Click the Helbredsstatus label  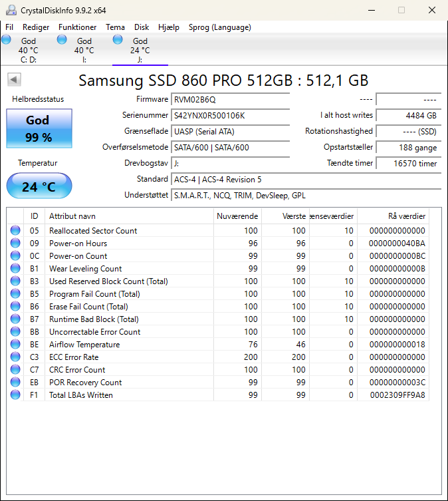38,99
